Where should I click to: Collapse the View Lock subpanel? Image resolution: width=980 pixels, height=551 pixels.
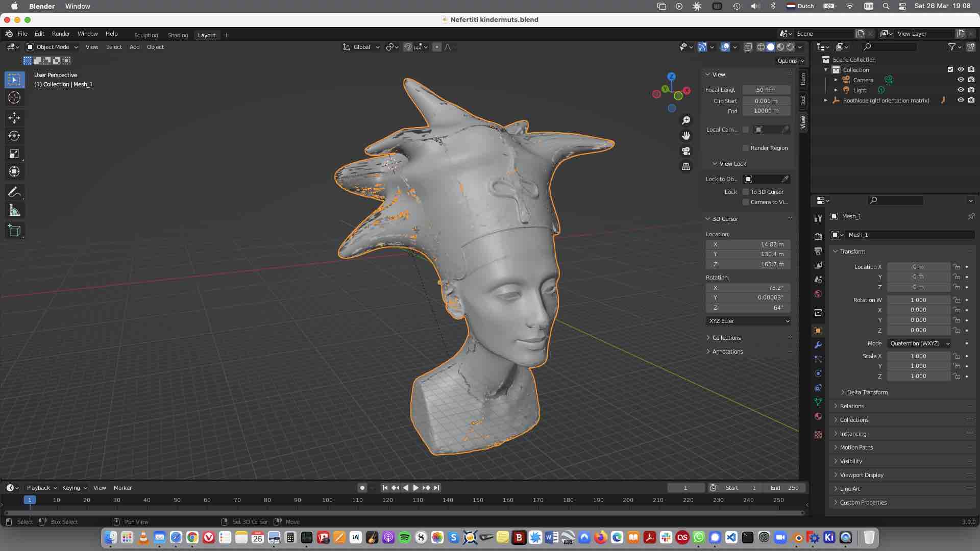(x=732, y=164)
